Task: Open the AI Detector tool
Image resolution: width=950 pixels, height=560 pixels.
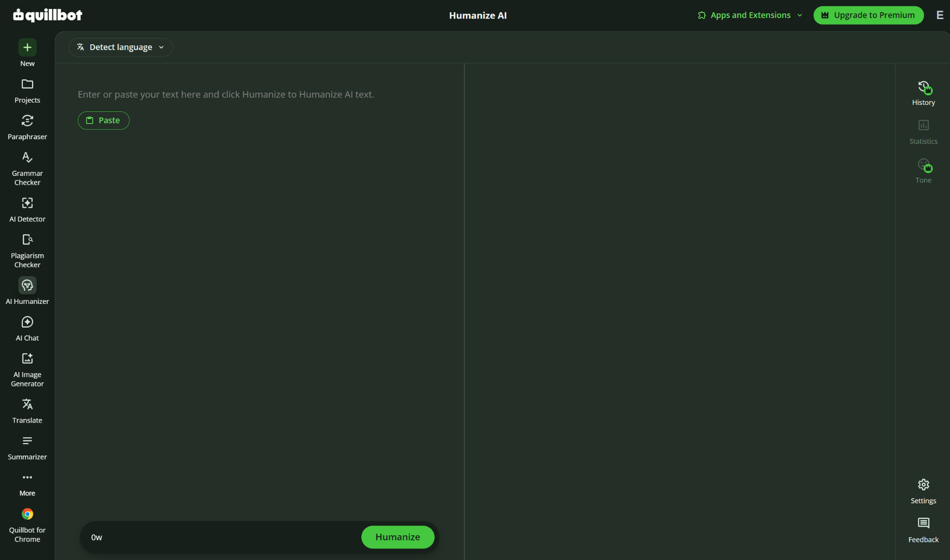Action: 27,209
